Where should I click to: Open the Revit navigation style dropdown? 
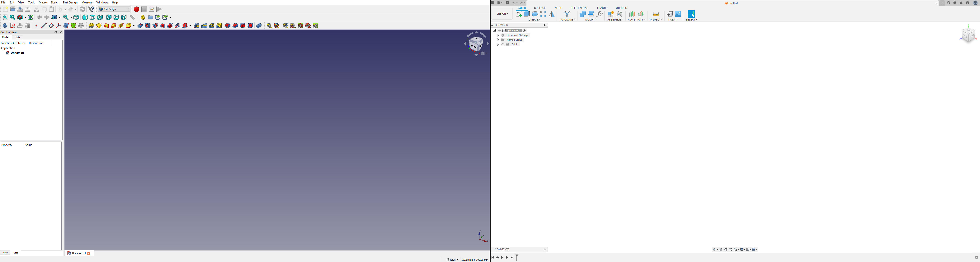click(452, 260)
